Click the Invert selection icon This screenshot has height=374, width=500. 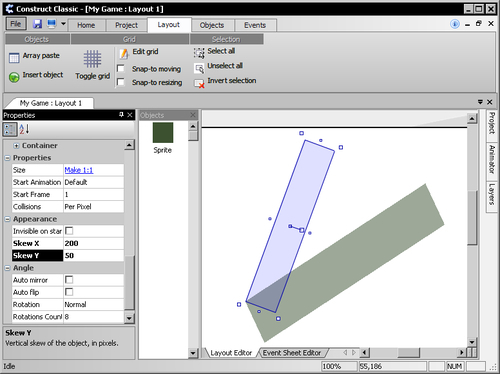(x=199, y=83)
